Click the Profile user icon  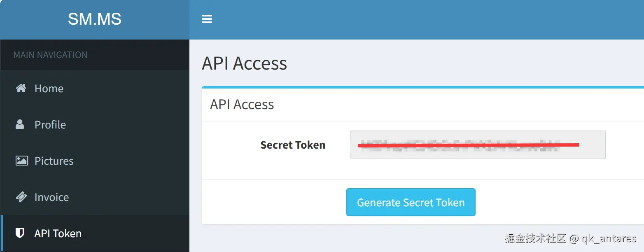tap(20, 124)
